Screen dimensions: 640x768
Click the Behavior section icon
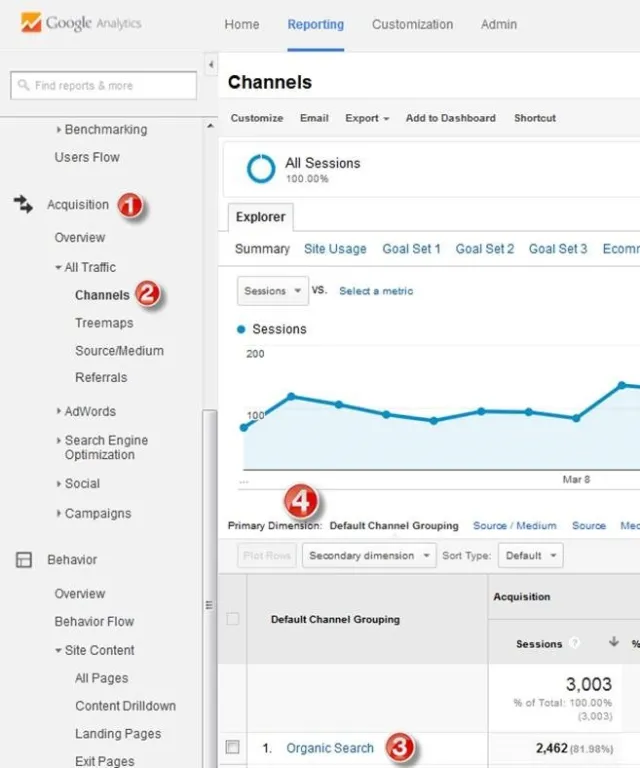point(24,559)
